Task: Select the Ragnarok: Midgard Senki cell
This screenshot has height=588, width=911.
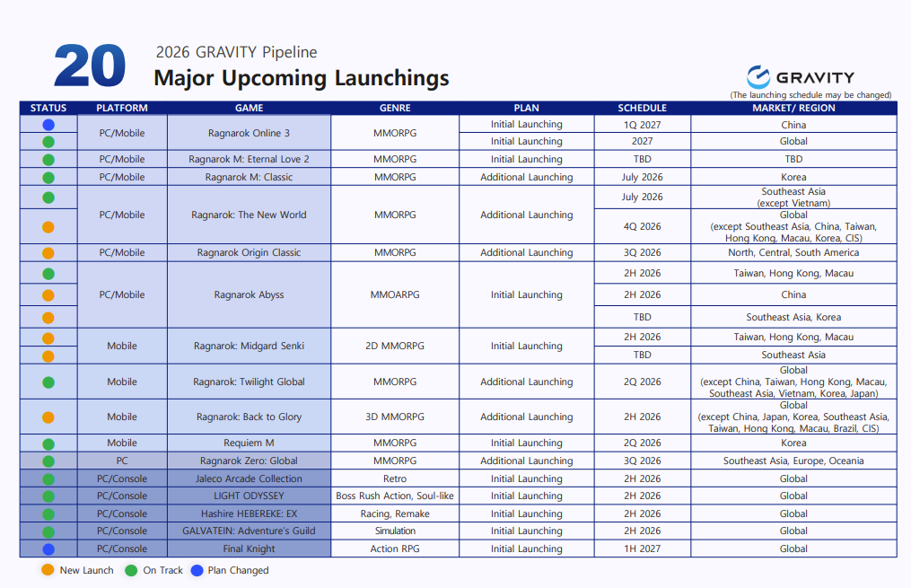Action: [x=250, y=347]
